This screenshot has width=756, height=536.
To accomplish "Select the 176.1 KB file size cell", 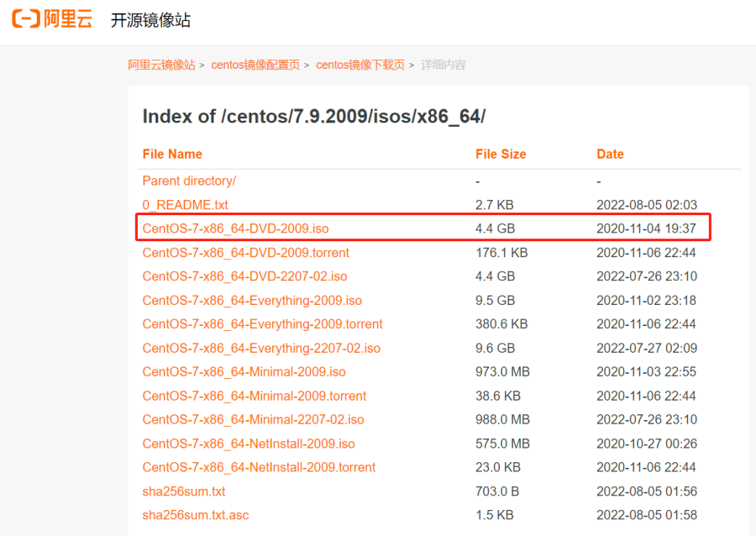I will pos(501,253).
